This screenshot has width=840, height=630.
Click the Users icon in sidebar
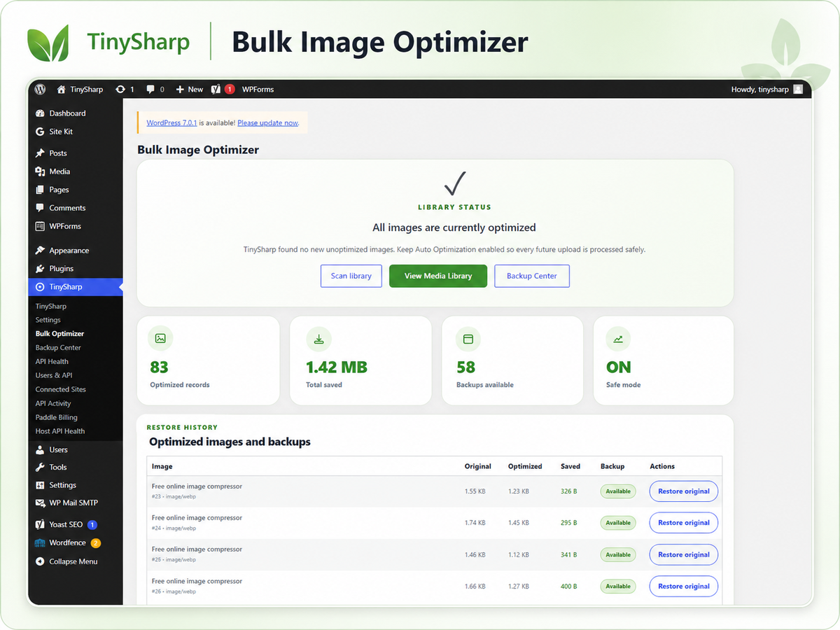[40, 449]
